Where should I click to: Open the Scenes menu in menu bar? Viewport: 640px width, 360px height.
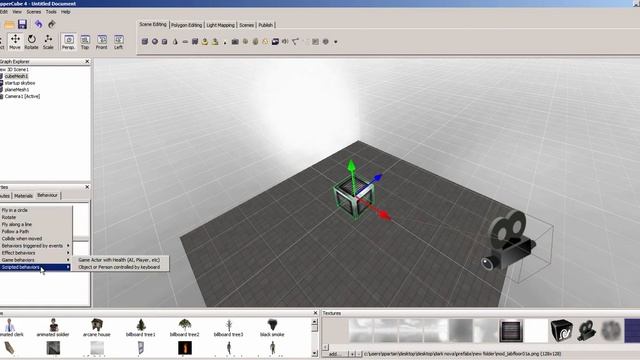pos(33,12)
